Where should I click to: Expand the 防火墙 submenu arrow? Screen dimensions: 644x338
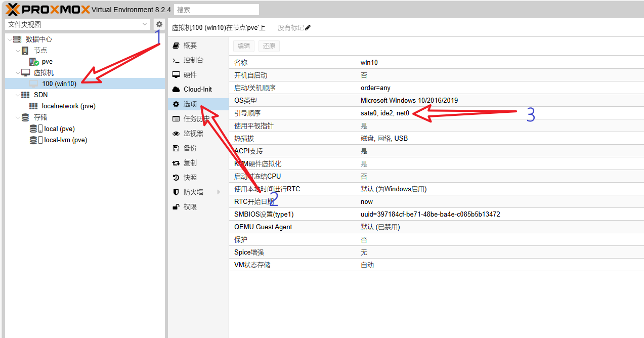219,192
